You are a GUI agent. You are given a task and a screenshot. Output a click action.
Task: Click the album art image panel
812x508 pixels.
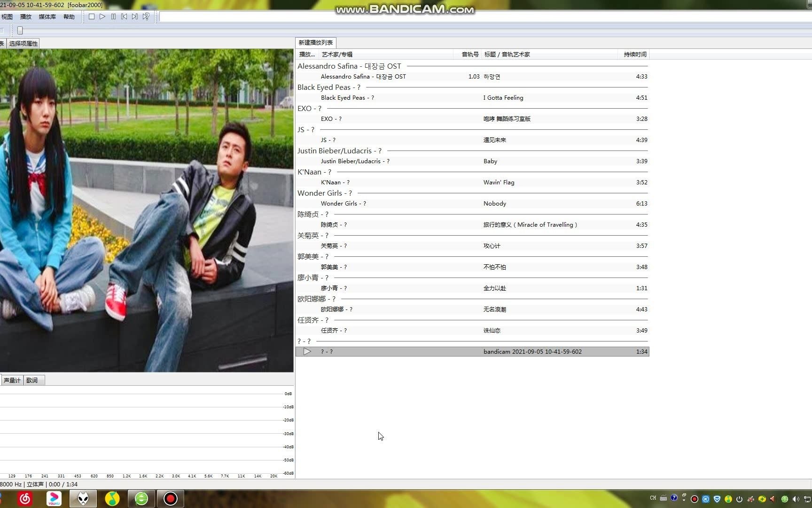[147, 210]
